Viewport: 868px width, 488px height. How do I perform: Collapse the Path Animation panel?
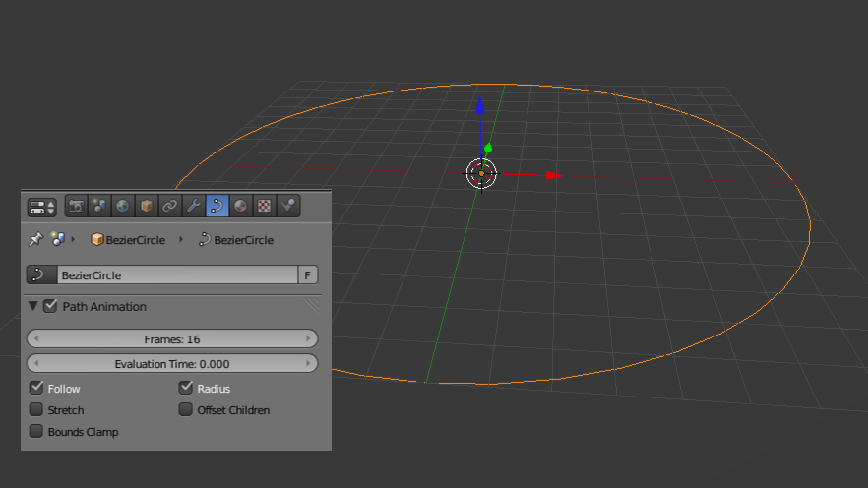tap(33, 306)
